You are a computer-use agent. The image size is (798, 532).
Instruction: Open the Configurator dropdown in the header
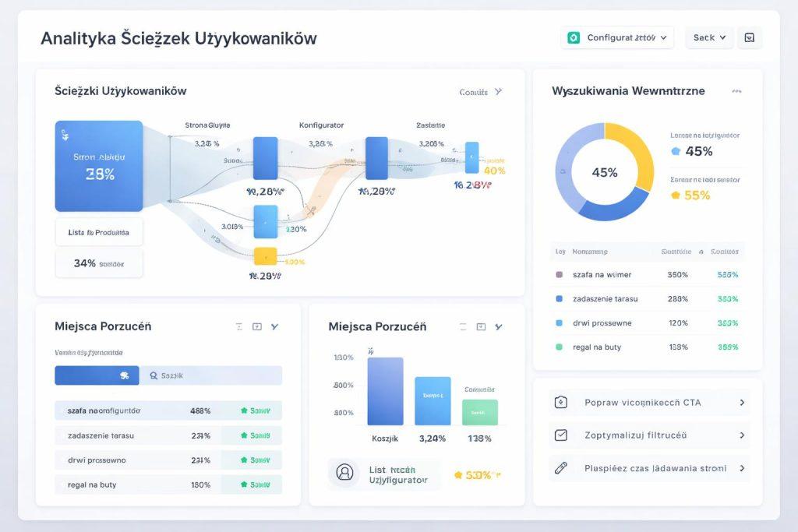(617, 37)
